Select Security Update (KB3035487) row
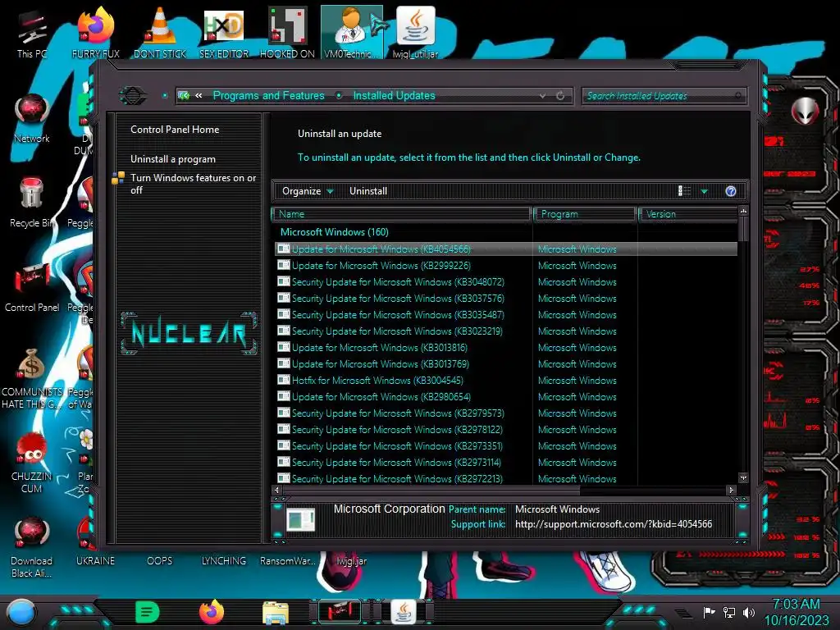 click(x=506, y=315)
